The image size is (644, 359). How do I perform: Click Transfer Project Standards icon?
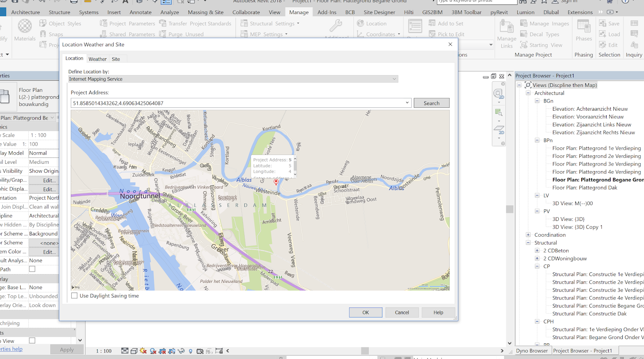click(163, 23)
